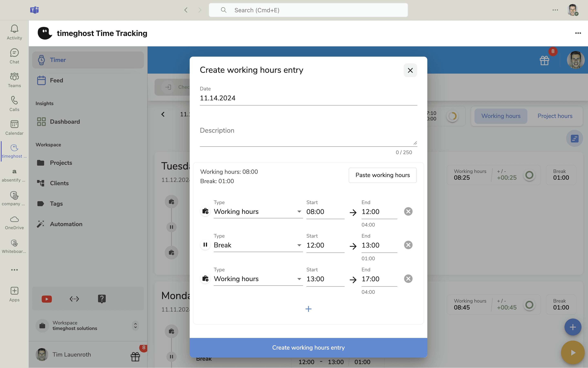Click the API code brackets icon
The width and height of the screenshot is (588, 368).
pos(74,299)
